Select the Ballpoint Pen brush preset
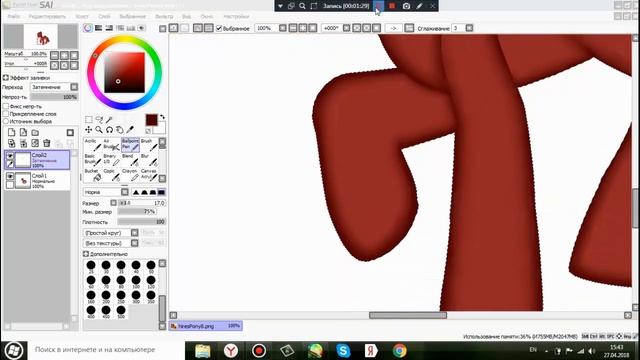This screenshot has width=640, height=360. coord(131,144)
